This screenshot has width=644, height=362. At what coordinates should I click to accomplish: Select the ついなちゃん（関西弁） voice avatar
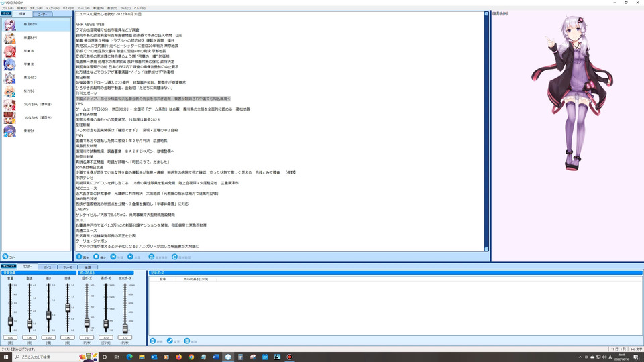(9, 117)
